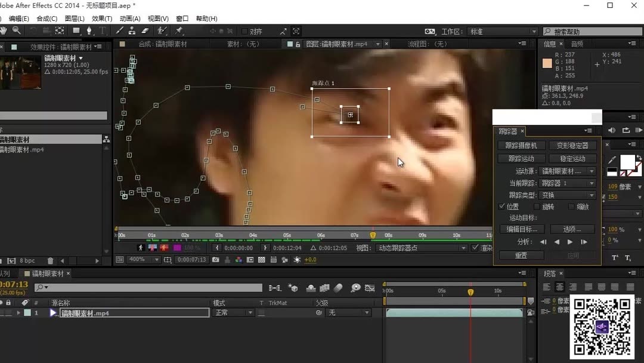Click the foreground color swatch in Paint panel
The width and height of the screenshot is (644, 363).
pyautogui.click(x=628, y=162)
